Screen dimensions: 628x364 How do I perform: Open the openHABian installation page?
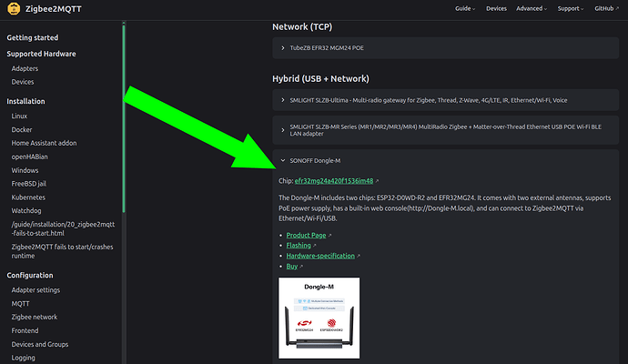pos(30,157)
